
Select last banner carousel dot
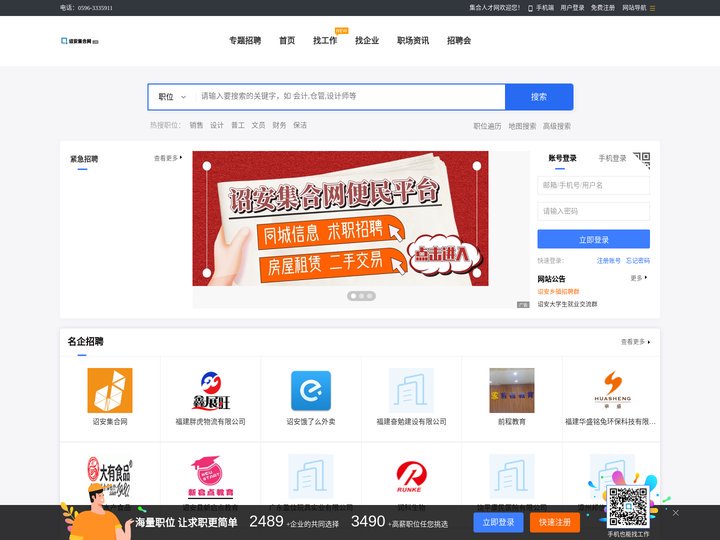point(370,296)
